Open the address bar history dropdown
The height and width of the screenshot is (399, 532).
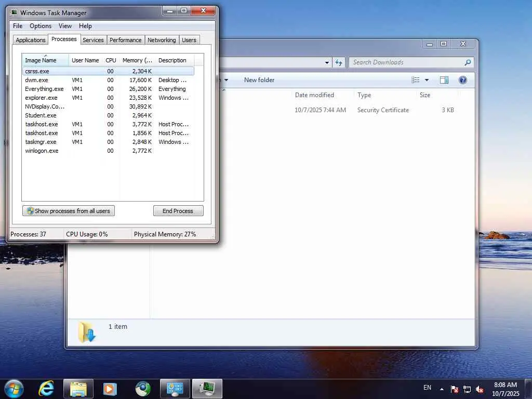click(x=327, y=62)
